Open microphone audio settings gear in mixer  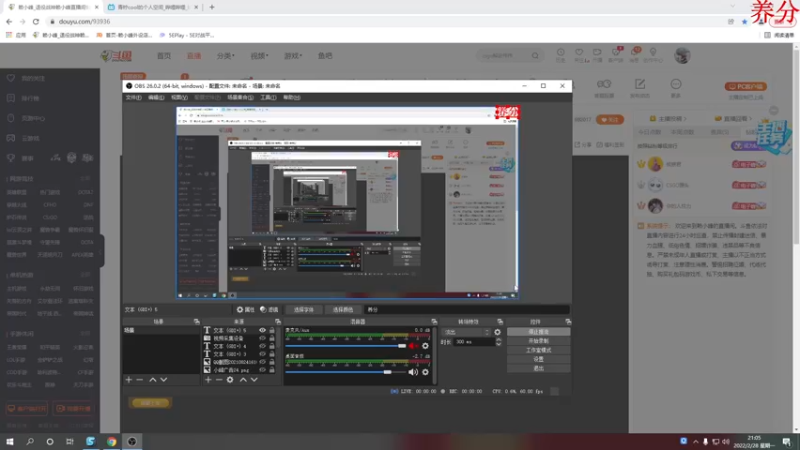pyautogui.click(x=425, y=346)
